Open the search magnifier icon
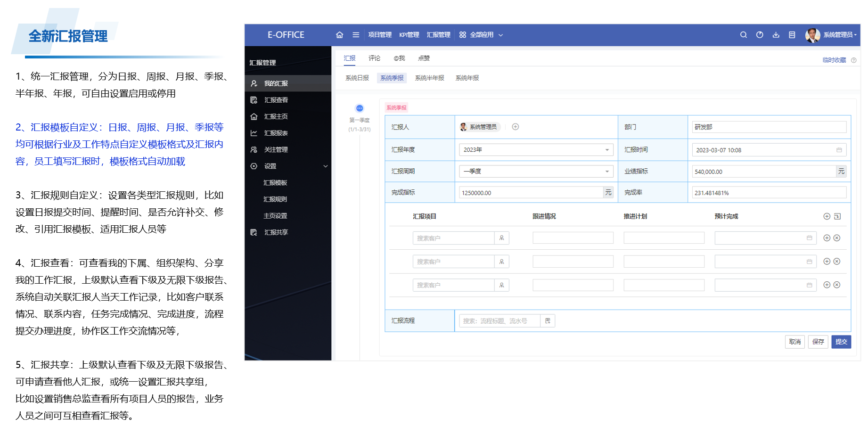The image size is (868, 426). coord(744,35)
